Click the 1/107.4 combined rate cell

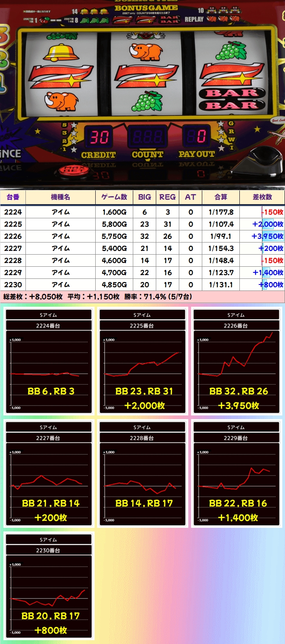pyautogui.click(x=221, y=224)
